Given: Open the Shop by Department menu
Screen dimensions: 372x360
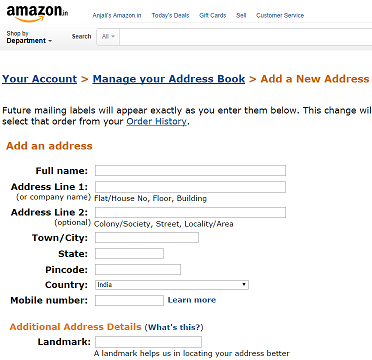Looking at the screenshot, I should [x=29, y=37].
